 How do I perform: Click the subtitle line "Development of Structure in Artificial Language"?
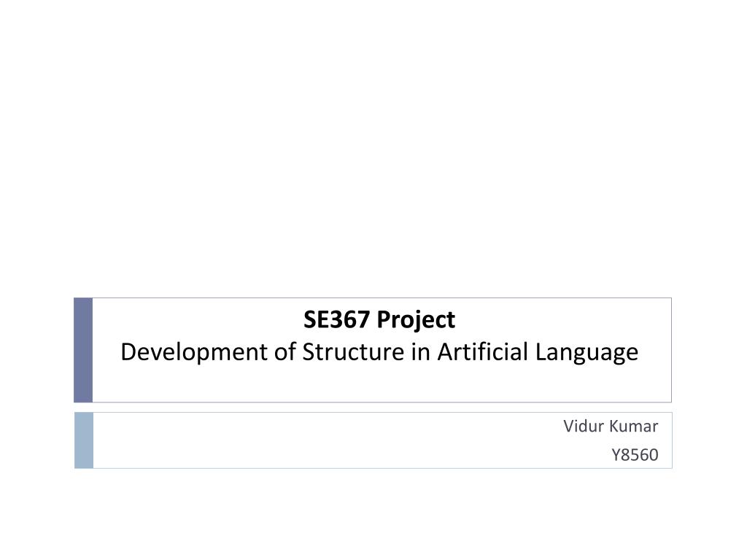[379, 354]
